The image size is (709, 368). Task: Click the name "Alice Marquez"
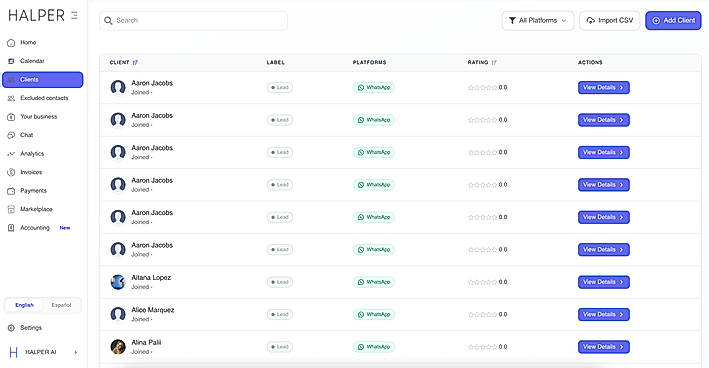pos(152,310)
